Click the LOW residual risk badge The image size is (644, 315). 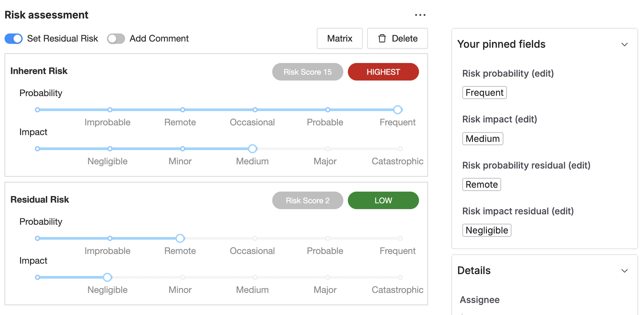383,201
